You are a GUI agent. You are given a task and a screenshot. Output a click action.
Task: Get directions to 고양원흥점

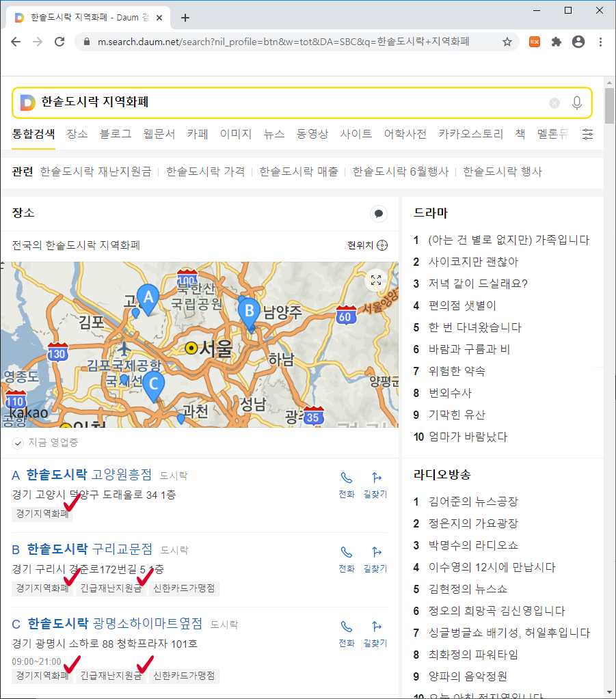click(x=375, y=484)
